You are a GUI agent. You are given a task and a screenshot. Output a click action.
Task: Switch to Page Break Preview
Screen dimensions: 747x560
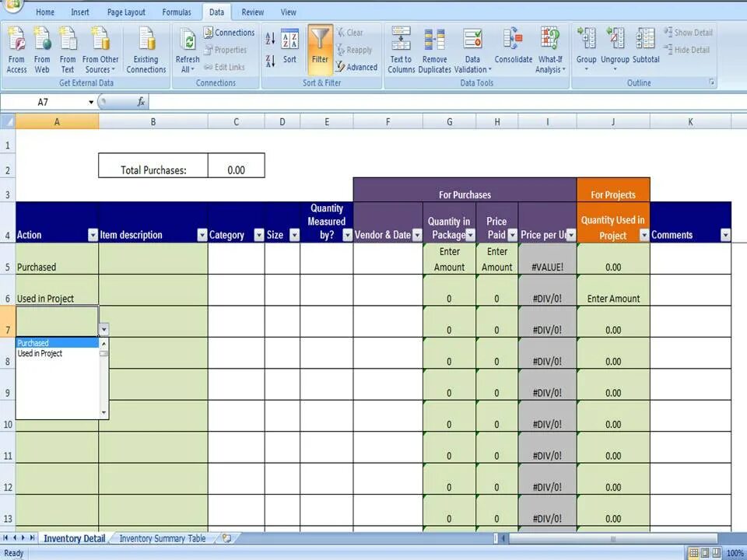click(x=716, y=553)
